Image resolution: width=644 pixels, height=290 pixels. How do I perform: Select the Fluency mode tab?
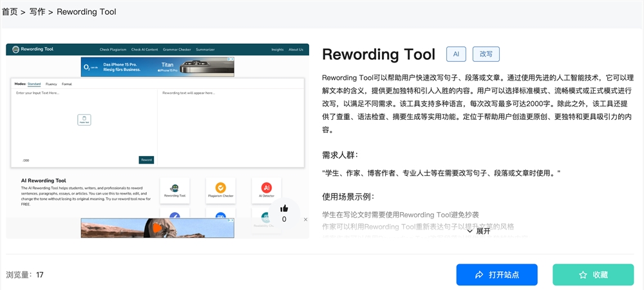click(x=52, y=84)
